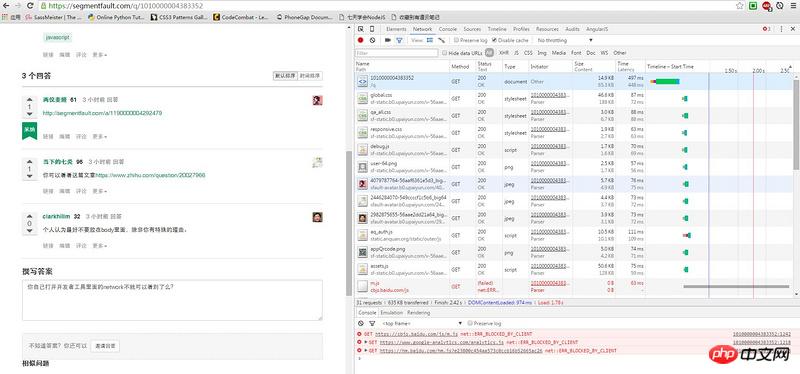Screen dimensions: 800x374
Task: Uncheck the Disable cache checkbox
Action: (494, 40)
